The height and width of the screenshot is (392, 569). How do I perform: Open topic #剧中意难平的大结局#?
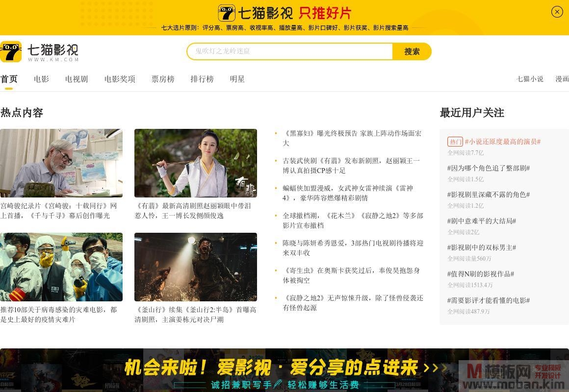(x=482, y=221)
